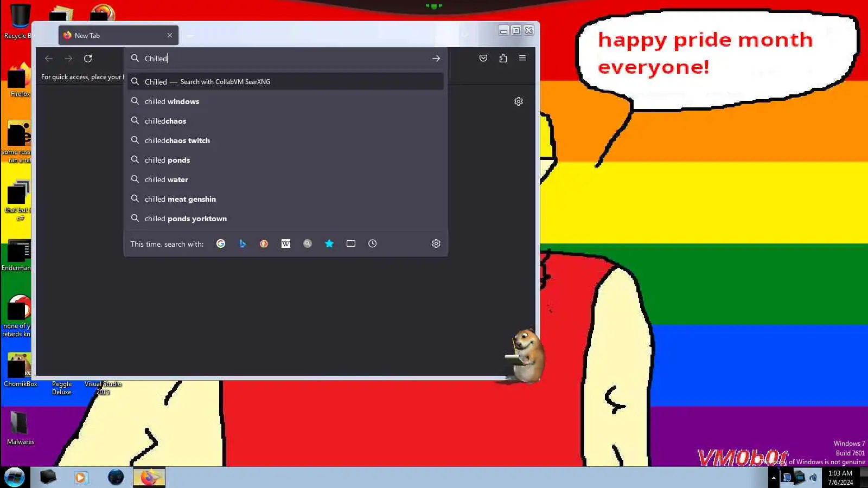Open the black folder icon on the taskbar
868x488 pixels.
(48, 477)
